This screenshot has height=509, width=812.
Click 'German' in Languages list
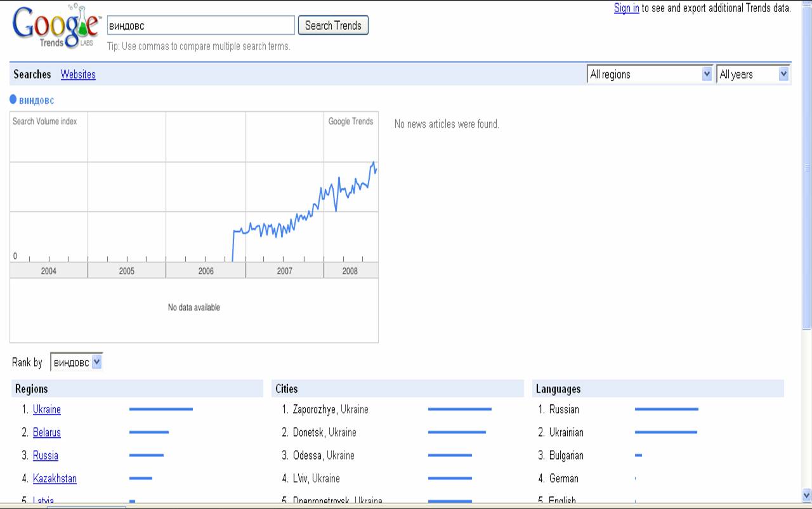pyautogui.click(x=564, y=478)
